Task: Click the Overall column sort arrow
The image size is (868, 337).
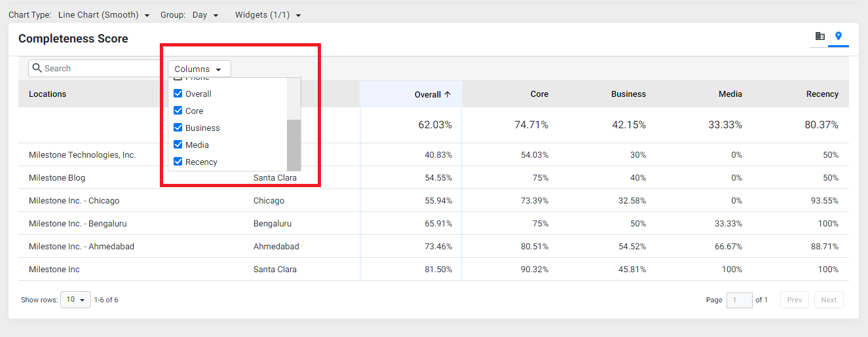Action: [x=447, y=94]
